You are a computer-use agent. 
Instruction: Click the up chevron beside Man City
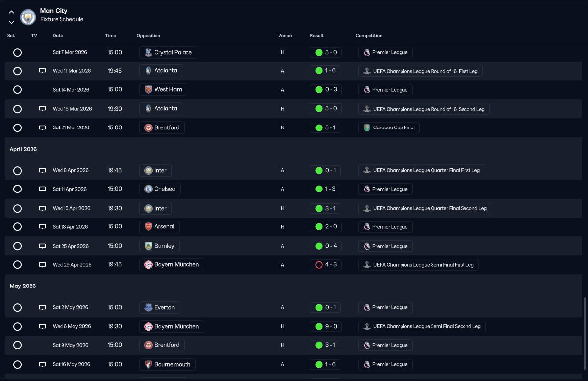pyautogui.click(x=11, y=12)
